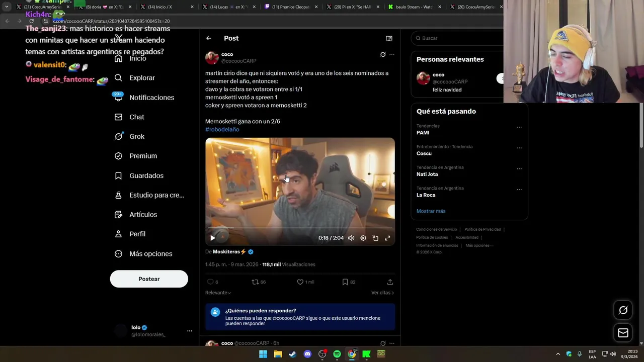Image resolution: width=644 pixels, height=362 pixels.
Task: Open options for La Roca trend
Action: coord(519,190)
